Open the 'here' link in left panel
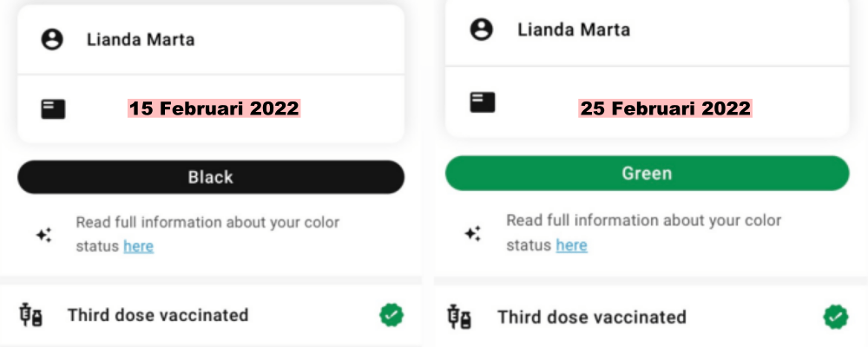Screen dimensions: 868x347 click(x=138, y=246)
